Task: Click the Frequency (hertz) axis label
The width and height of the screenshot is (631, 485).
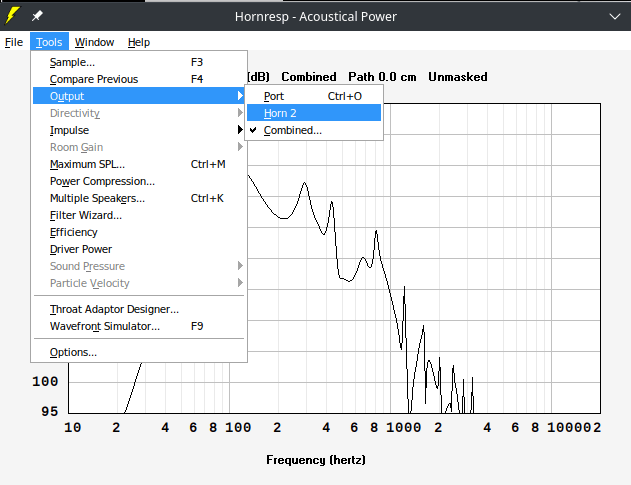Action: 316,460
